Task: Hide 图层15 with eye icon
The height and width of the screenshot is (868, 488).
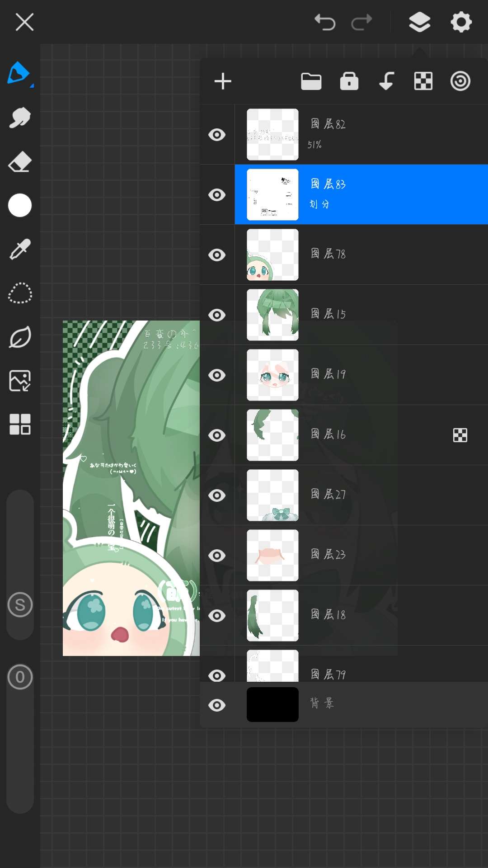Action: 217,315
